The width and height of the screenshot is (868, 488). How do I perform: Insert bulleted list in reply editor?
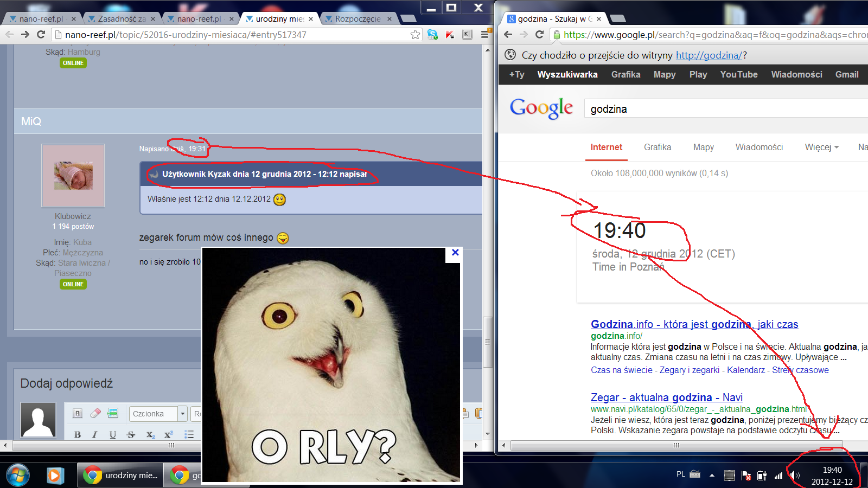(189, 434)
